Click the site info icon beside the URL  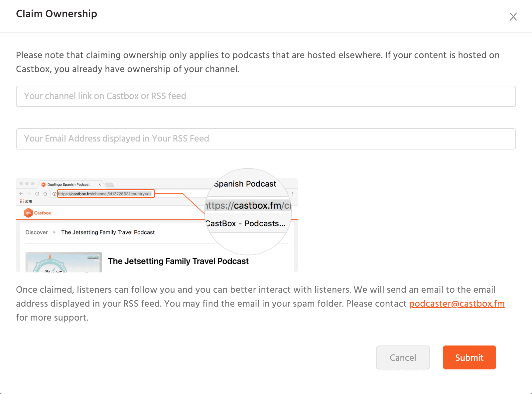pos(54,194)
